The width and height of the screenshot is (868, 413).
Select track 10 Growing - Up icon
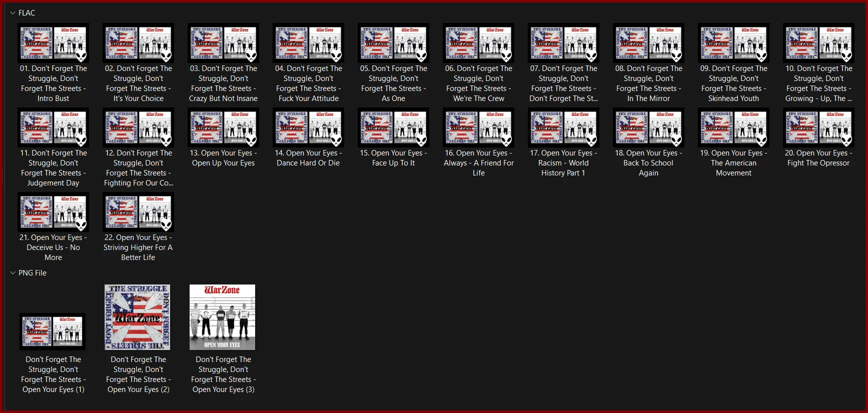tap(819, 43)
